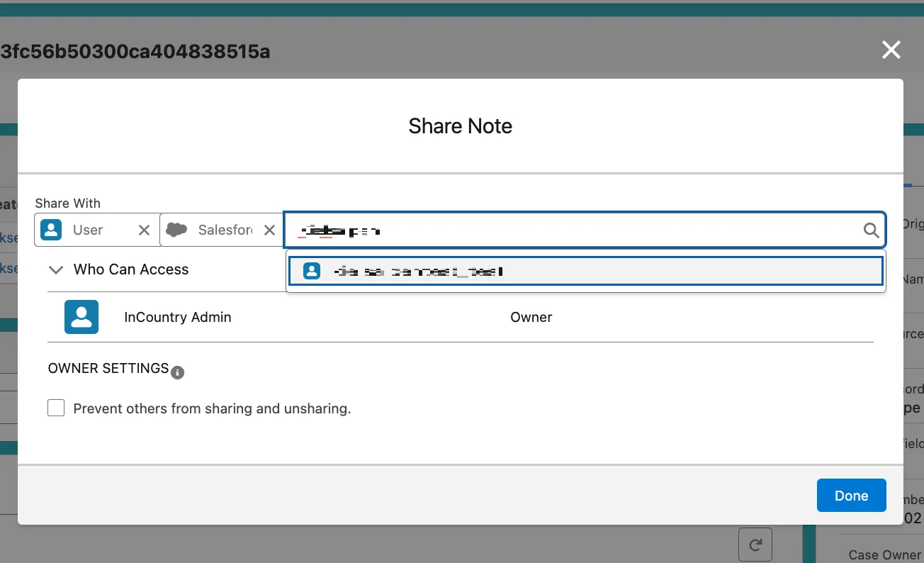Remove the User pill from Share With
The image size is (924, 563).
pyautogui.click(x=144, y=230)
